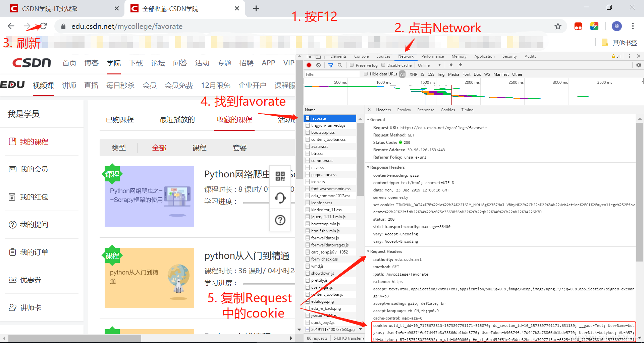Select the bootstrap.css request

click(330, 132)
